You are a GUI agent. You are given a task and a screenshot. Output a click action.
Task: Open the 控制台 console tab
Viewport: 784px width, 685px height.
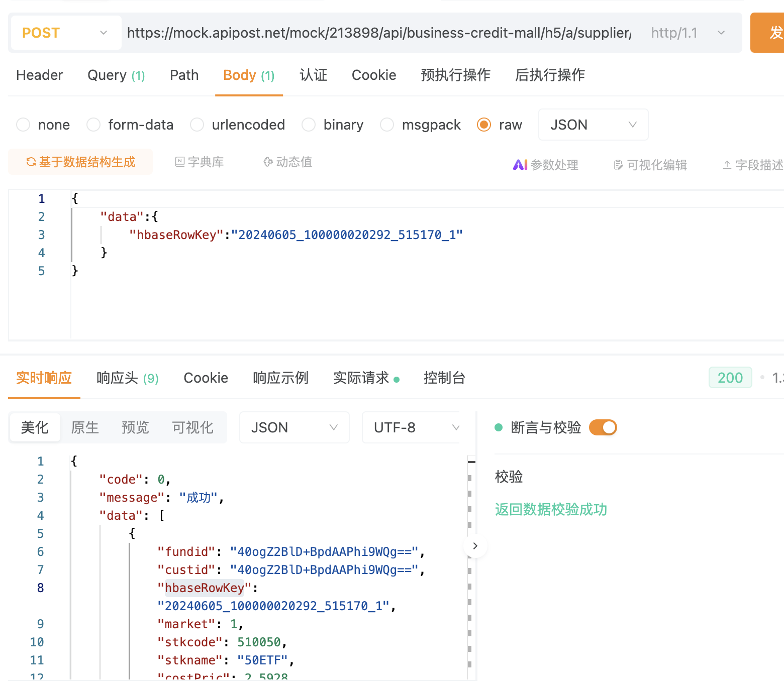tap(444, 378)
